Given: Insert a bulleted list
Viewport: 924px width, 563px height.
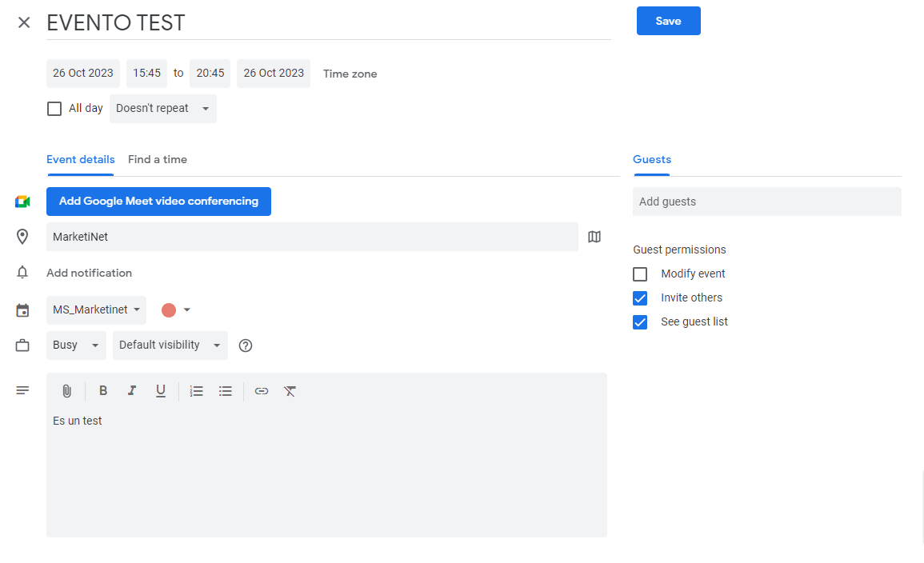Looking at the screenshot, I should 225,391.
